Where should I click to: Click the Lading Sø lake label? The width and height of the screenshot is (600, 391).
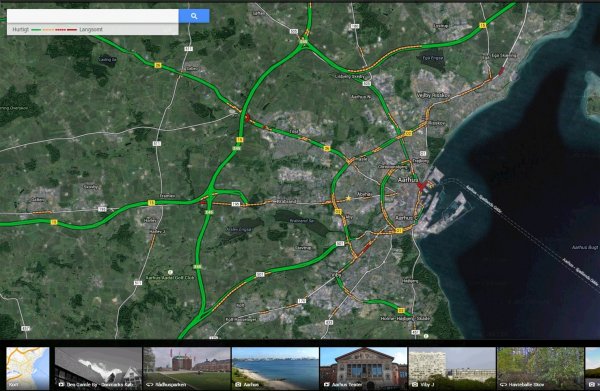pos(108,59)
